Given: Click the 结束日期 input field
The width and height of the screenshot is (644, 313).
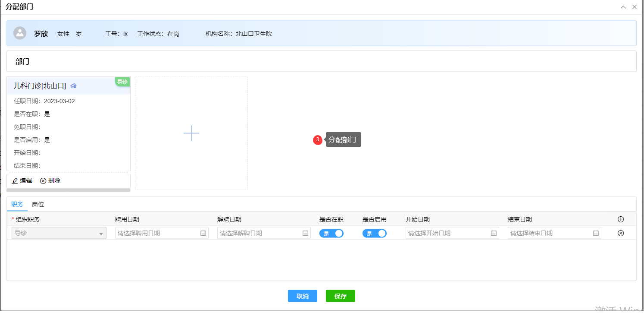Looking at the screenshot, I should 554,233.
